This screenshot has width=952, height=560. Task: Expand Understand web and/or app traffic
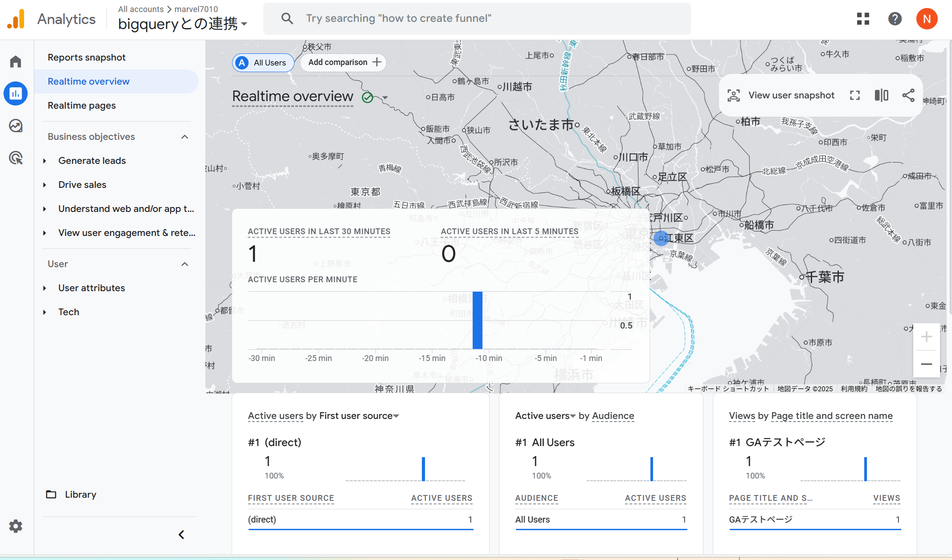pyautogui.click(x=45, y=209)
